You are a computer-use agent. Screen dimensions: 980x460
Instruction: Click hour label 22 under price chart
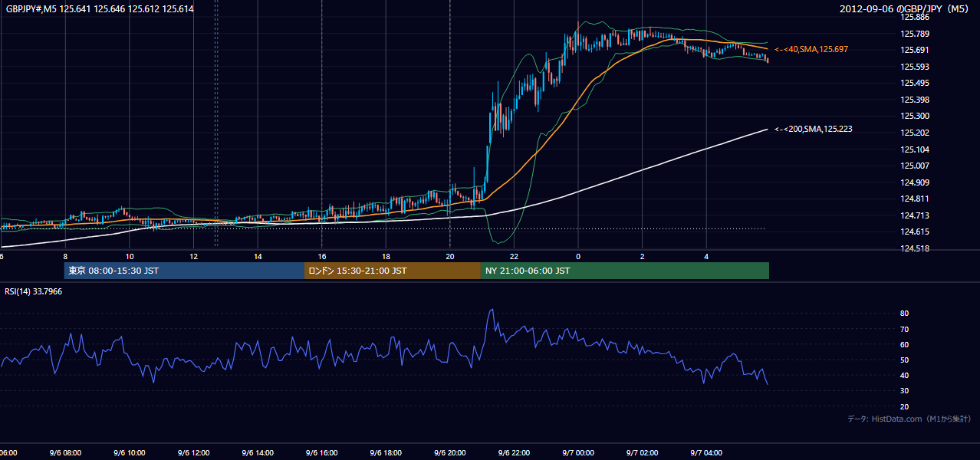(x=514, y=256)
